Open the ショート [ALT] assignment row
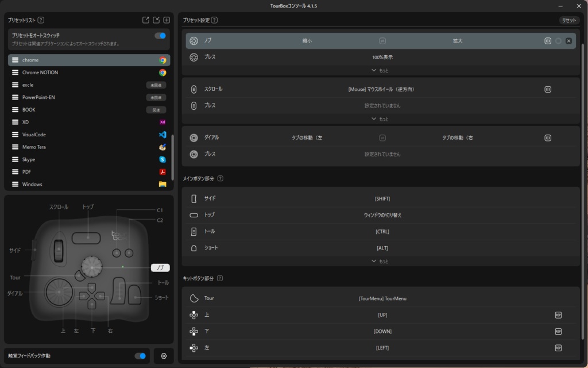The width and height of the screenshot is (588, 368). coord(381,248)
